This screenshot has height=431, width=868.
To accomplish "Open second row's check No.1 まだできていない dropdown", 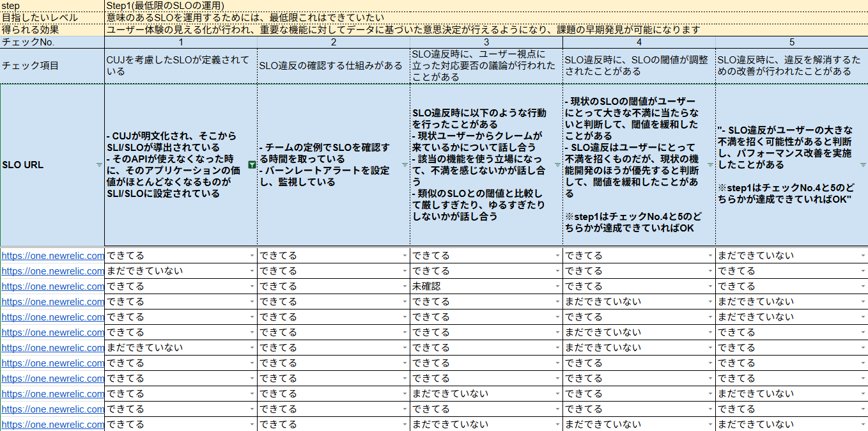I will [x=252, y=271].
